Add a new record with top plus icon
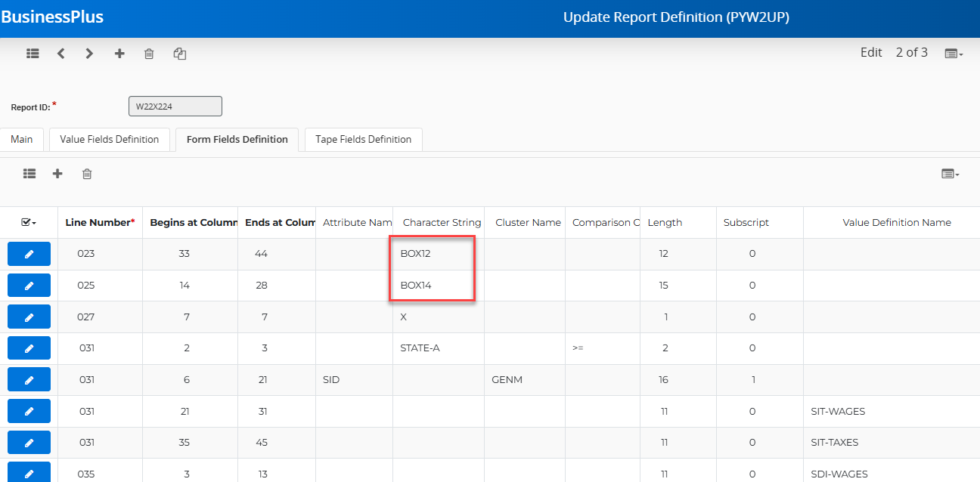The height and width of the screenshot is (482, 980). pos(119,54)
